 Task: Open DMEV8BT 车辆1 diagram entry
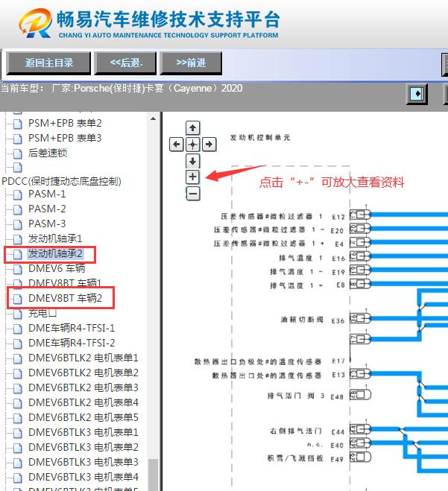tap(65, 283)
